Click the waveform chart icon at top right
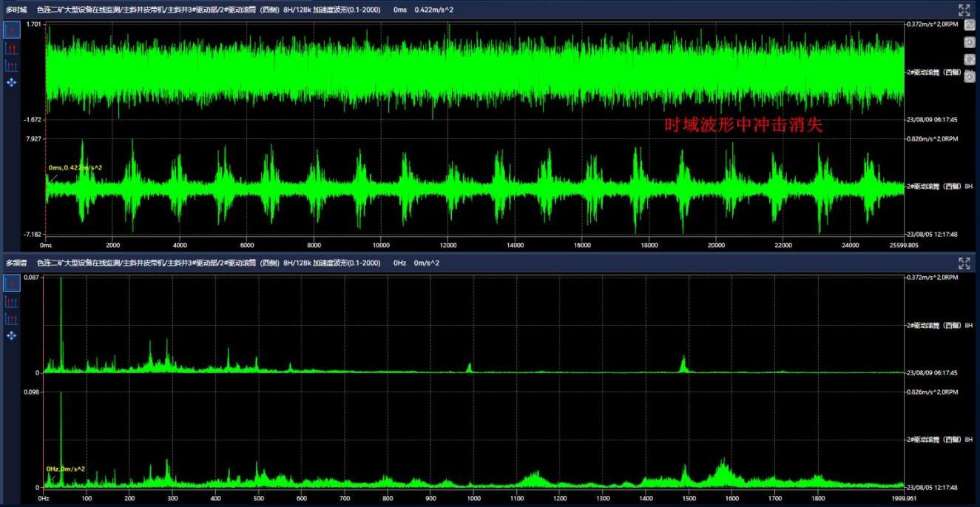This screenshot has height=507, width=980. (970, 26)
